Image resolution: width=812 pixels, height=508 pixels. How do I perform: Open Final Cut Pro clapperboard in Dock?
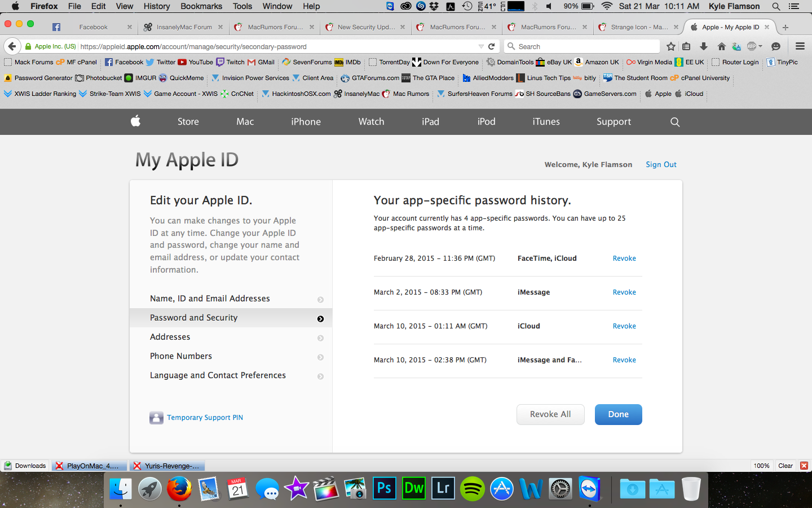point(326,489)
